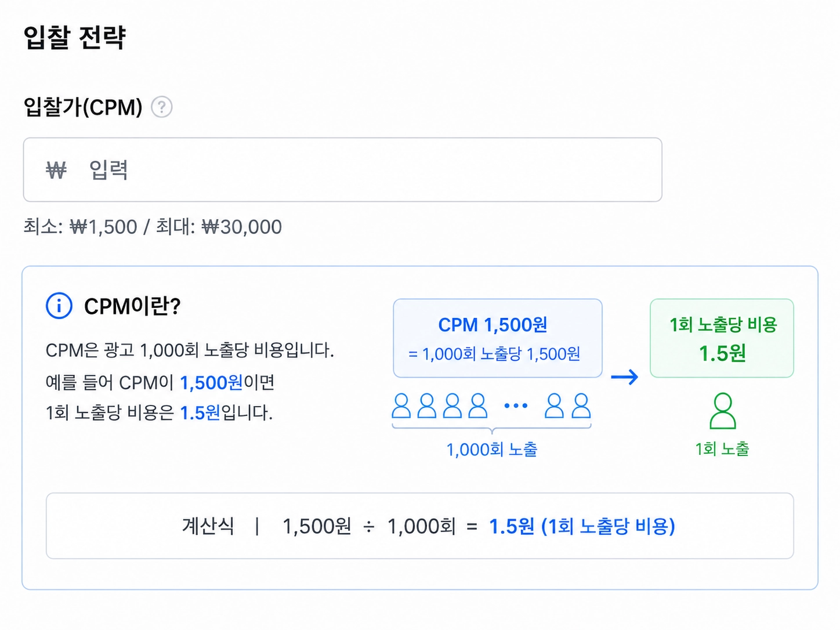Click the three dots between the person icons

point(516,405)
